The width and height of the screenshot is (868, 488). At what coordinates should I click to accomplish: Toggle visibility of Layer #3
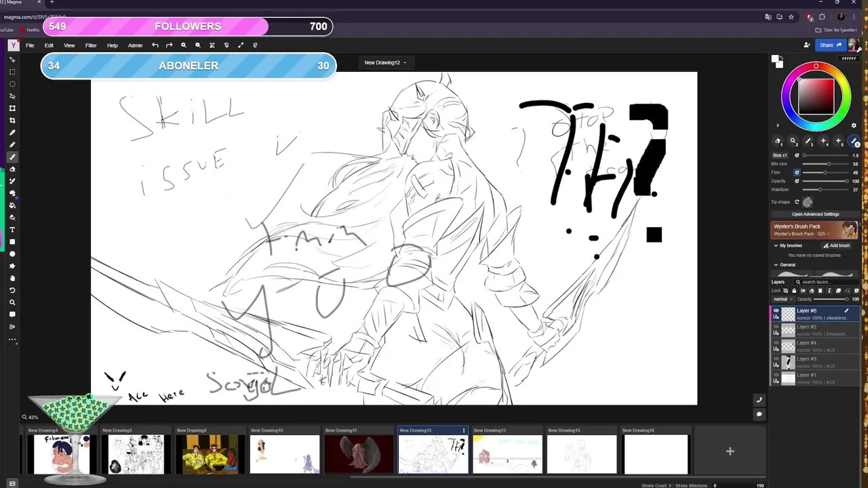tap(776, 359)
